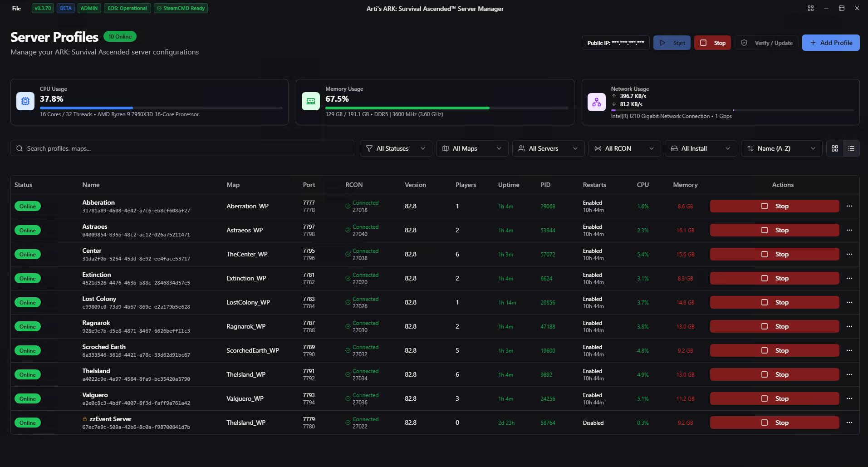Viewport: 868px width, 467px height.
Task: Click the Network Usage icon
Action: point(596,102)
